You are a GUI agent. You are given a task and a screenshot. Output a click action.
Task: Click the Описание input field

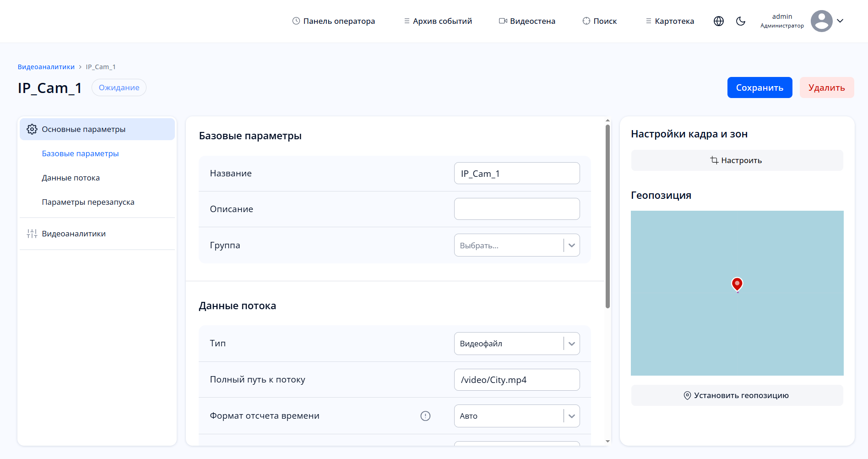point(516,209)
